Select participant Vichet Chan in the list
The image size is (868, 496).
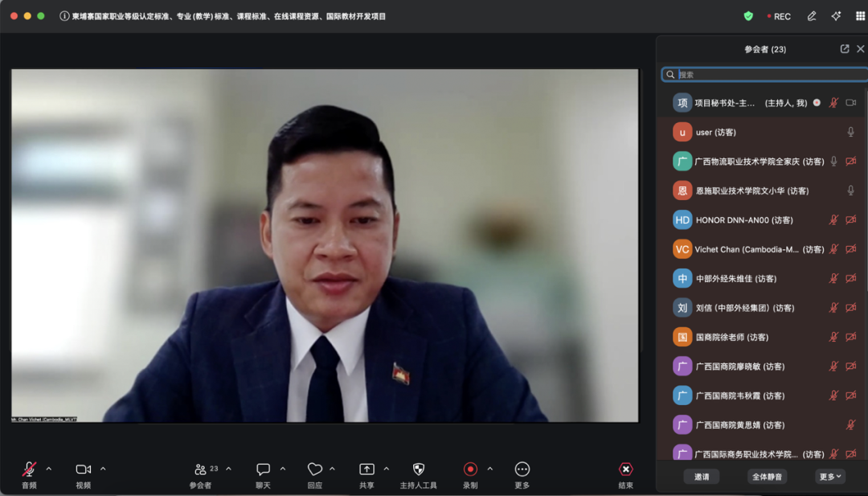tap(747, 249)
